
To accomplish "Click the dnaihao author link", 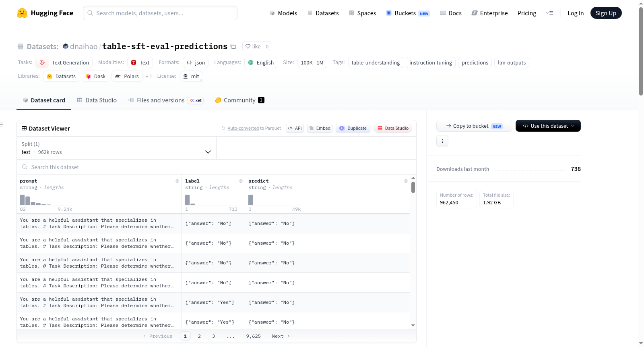I will pyautogui.click(x=84, y=46).
